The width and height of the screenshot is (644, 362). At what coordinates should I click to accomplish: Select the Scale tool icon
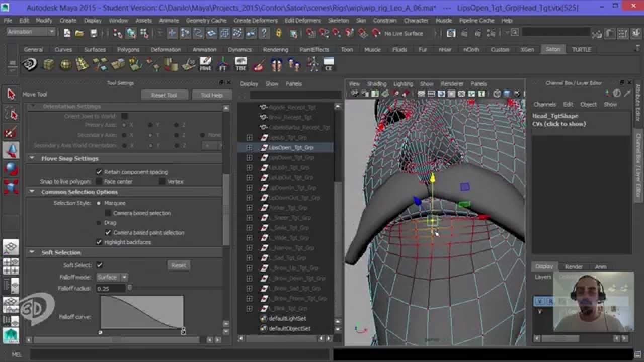pyautogui.click(x=11, y=187)
